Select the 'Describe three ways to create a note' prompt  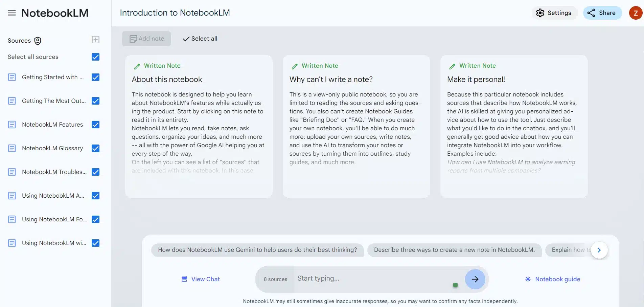tap(455, 250)
